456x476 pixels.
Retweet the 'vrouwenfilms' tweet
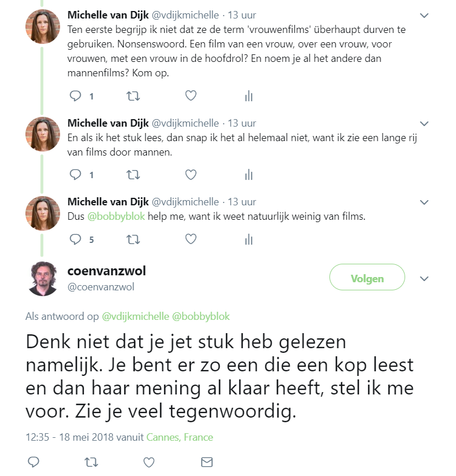(133, 96)
